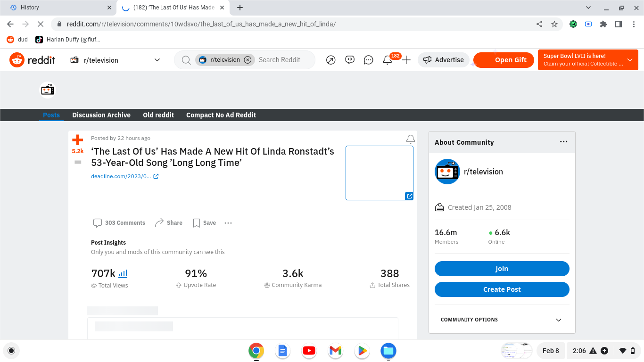The height and width of the screenshot is (362, 644).
Task: Toggle follow notifications for the post
Action: pos(410,139)
